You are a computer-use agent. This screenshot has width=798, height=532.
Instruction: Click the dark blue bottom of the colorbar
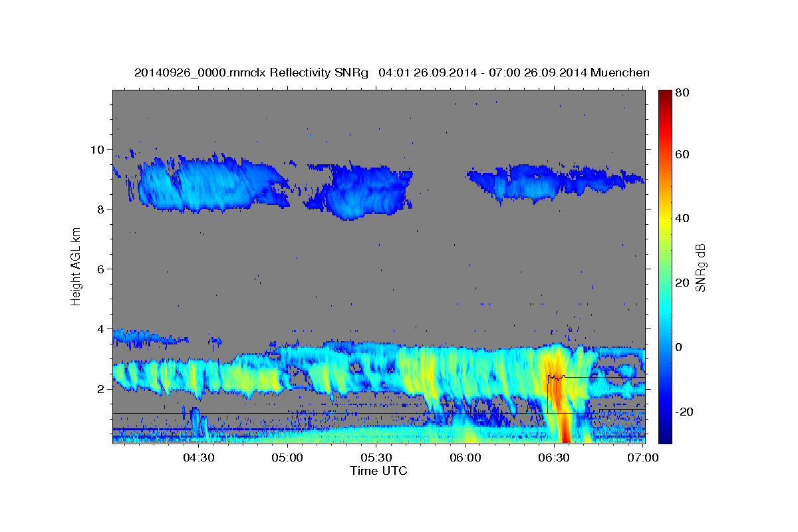coord(665,436)
